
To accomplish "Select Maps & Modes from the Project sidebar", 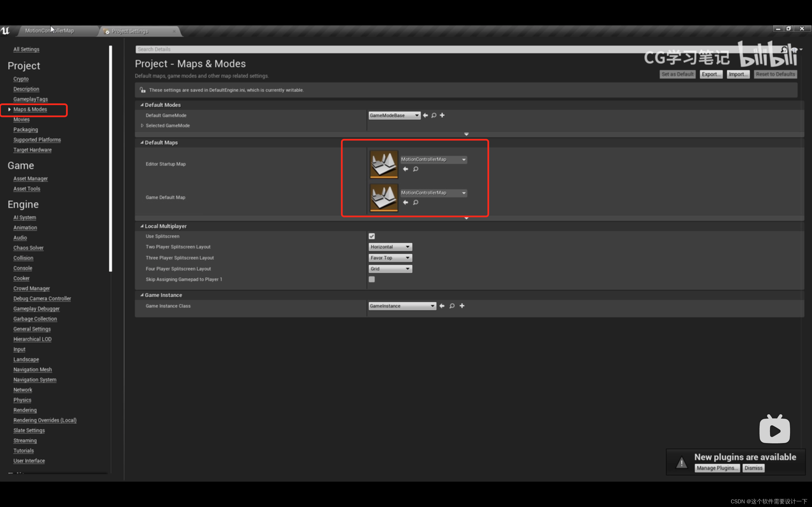I will click(x=30, y=109).
